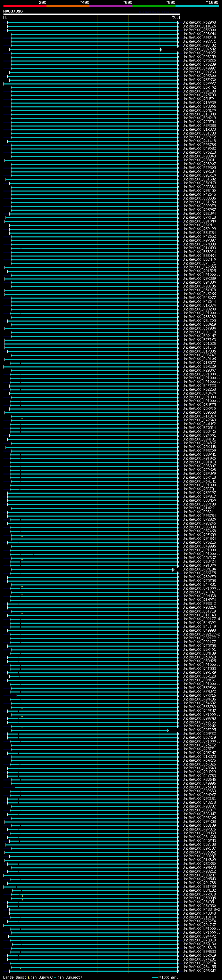Select the UniRef100_A8NYS1 label
This screenshot has height=980, width=222.
(x=199, y=680)
